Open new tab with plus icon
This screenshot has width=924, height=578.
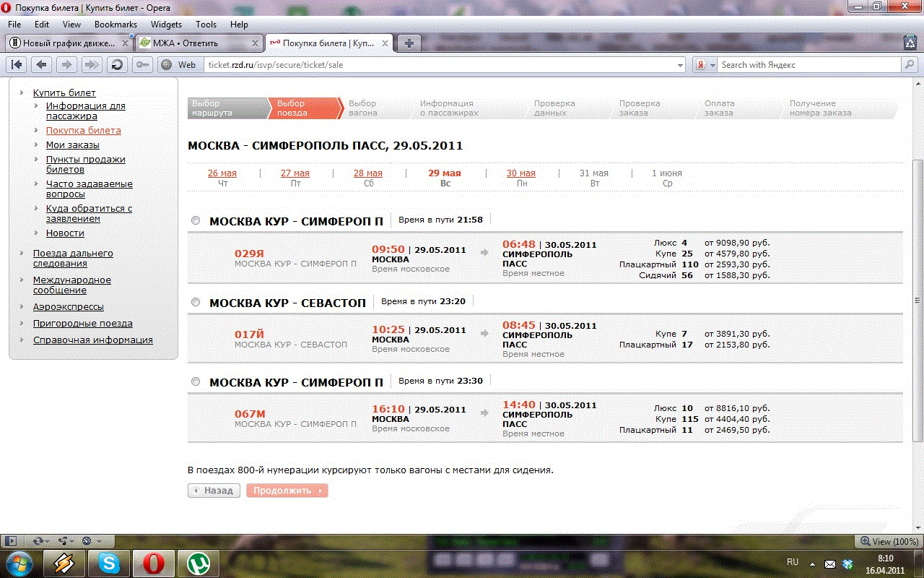coord(409,43)
